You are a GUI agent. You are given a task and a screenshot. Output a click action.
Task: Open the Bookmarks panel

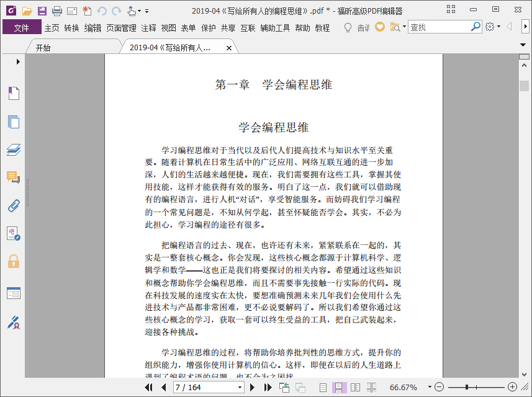point(14,93)
